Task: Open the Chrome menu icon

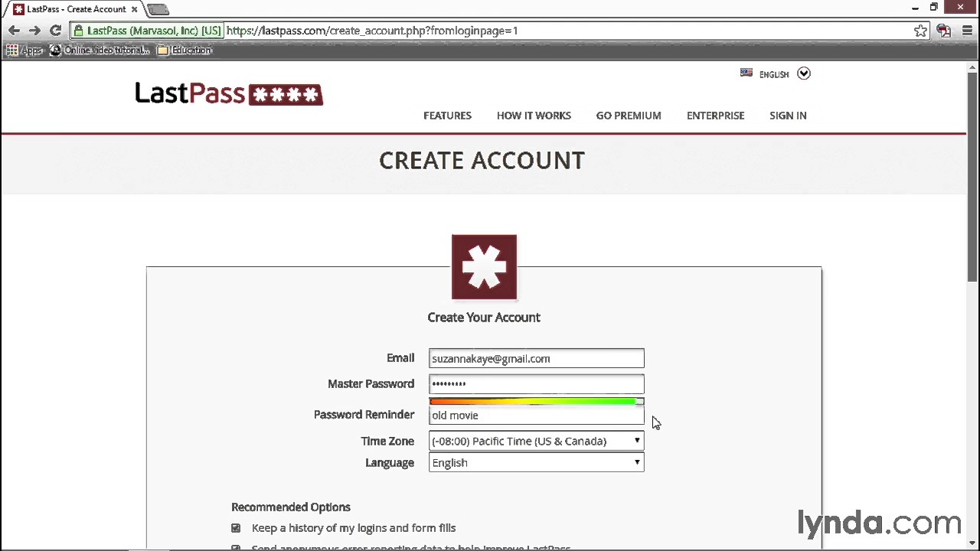Action: click(x=965, y=31)
